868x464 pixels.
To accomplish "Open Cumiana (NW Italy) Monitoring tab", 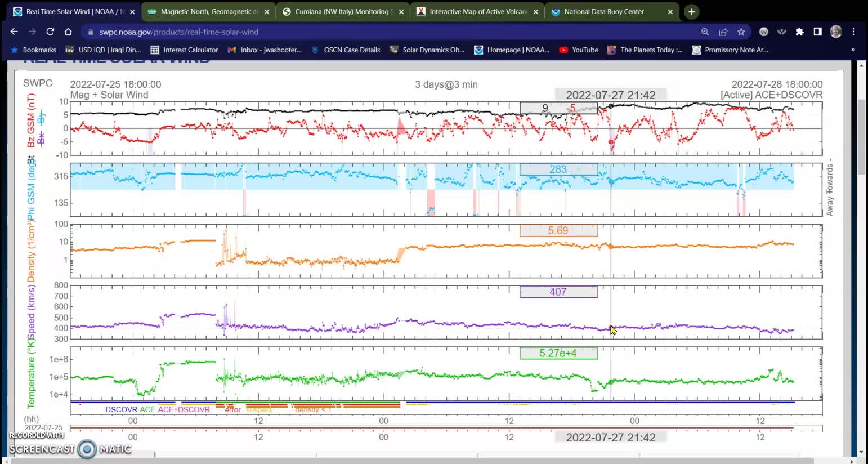I will pos(338,12).
